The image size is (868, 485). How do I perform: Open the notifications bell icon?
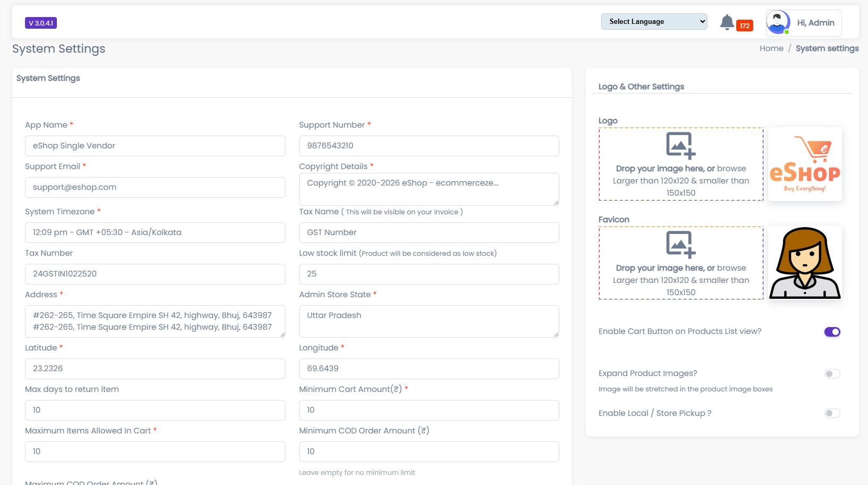click(x=727, y=22)
